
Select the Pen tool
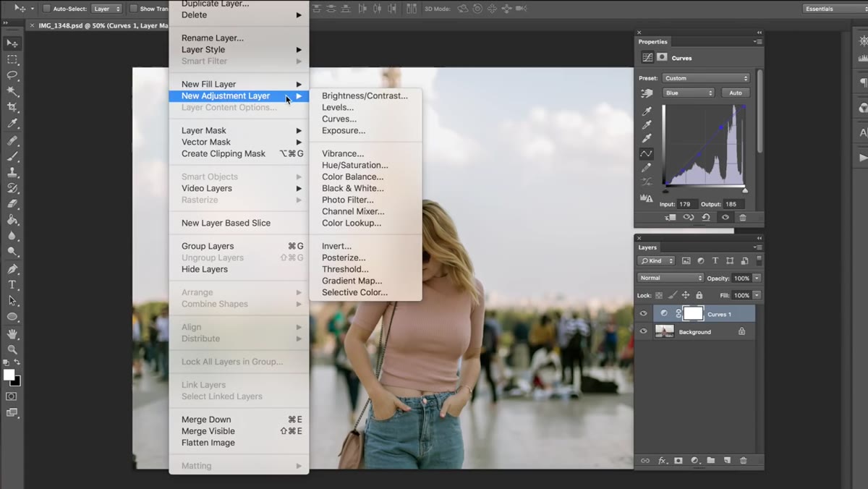point(12,269)
